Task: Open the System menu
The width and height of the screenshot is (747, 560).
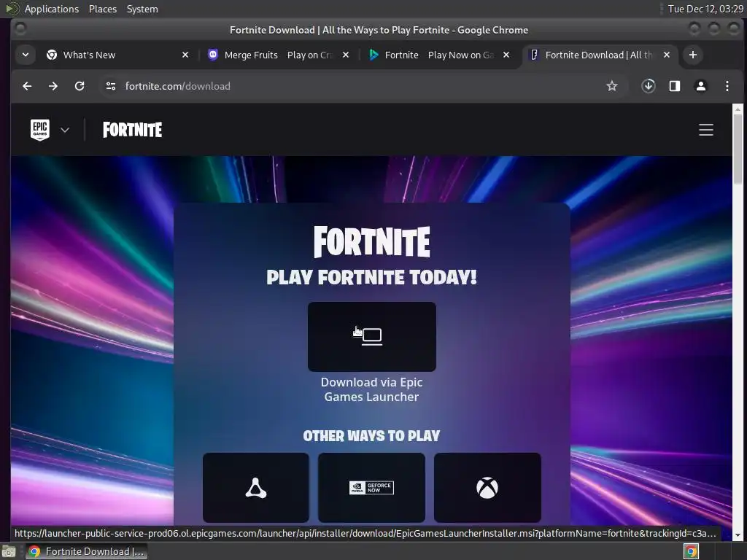Action: pyautogui.click(x=142, y=9)
